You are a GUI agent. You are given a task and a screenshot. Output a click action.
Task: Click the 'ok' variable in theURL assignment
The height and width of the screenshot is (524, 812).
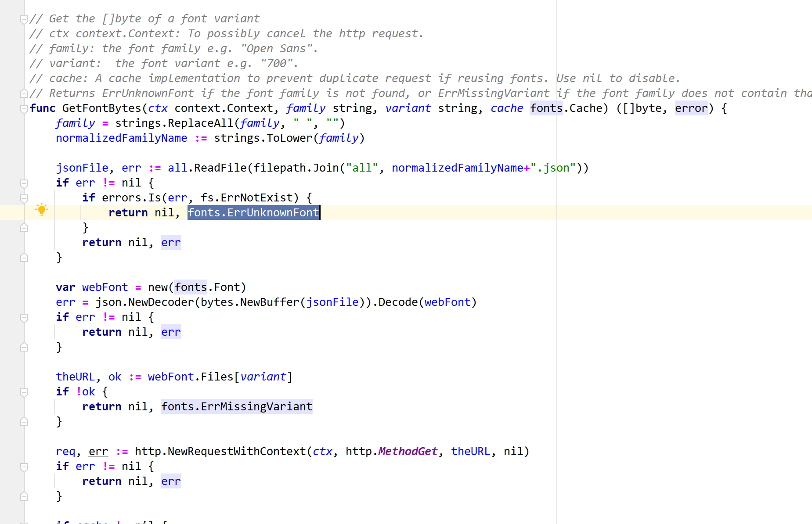(x=115, y=377)
